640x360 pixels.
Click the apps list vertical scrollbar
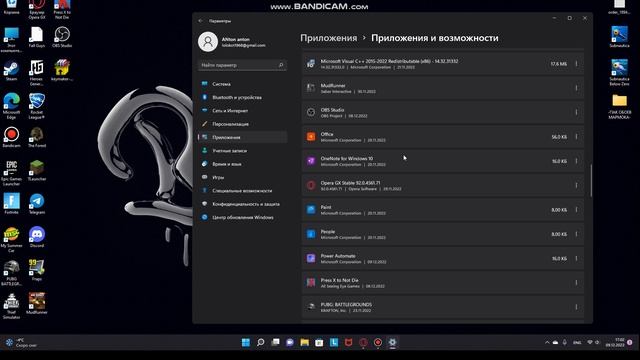[591, 180]
